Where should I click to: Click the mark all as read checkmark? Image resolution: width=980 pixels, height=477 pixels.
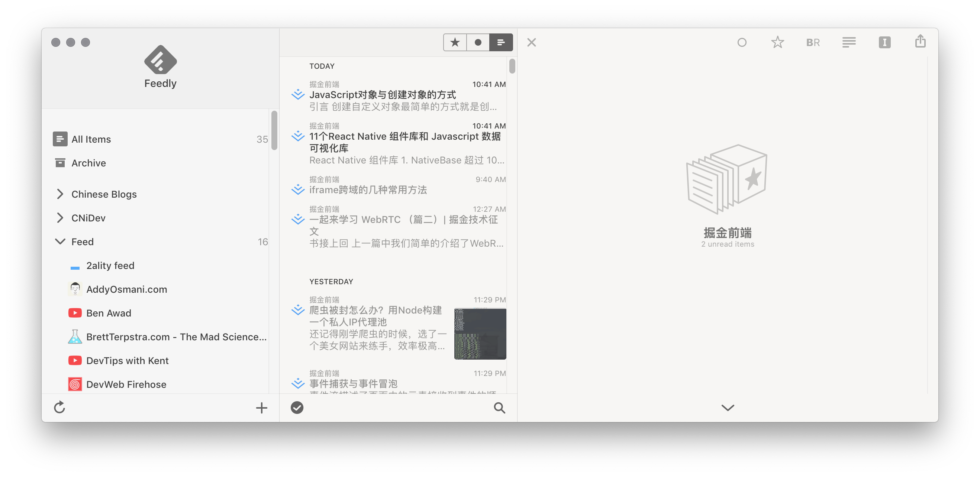pyautogui.click(x=297, y=408)
